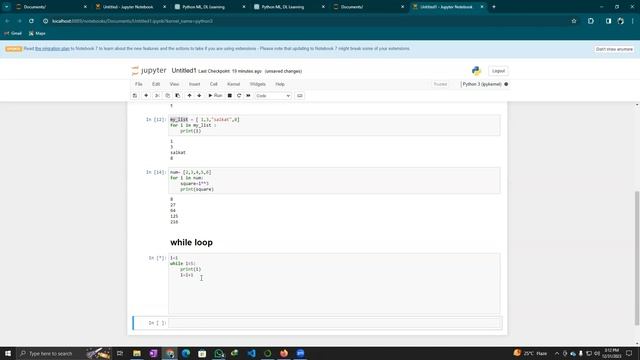Open Microsoft Edge from the taskbar
This screenshot has width=640, height=360.
click(x=186, y=353)
